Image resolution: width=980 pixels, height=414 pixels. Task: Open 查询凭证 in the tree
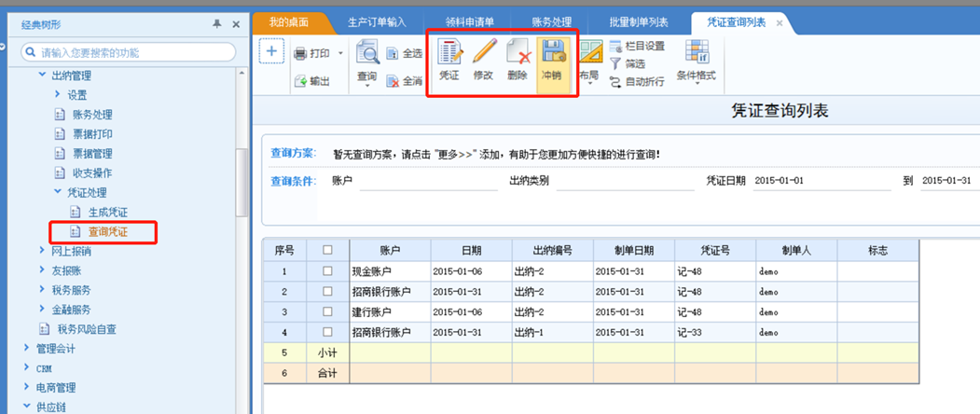108,231
